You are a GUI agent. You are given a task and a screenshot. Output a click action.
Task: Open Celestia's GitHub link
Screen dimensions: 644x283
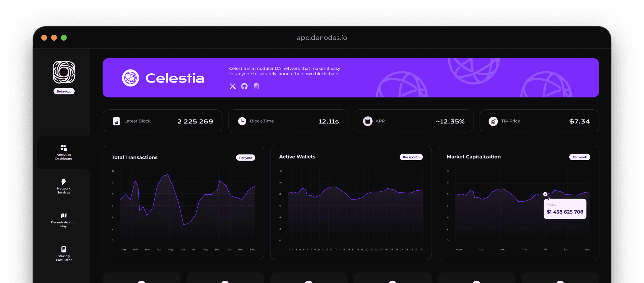tap(244, 86)
